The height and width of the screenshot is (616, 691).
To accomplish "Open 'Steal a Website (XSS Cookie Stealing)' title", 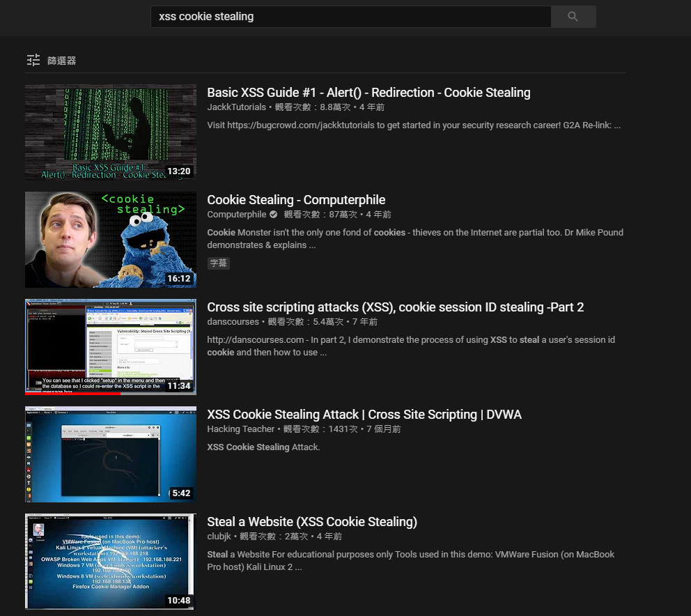I will 312,522.
